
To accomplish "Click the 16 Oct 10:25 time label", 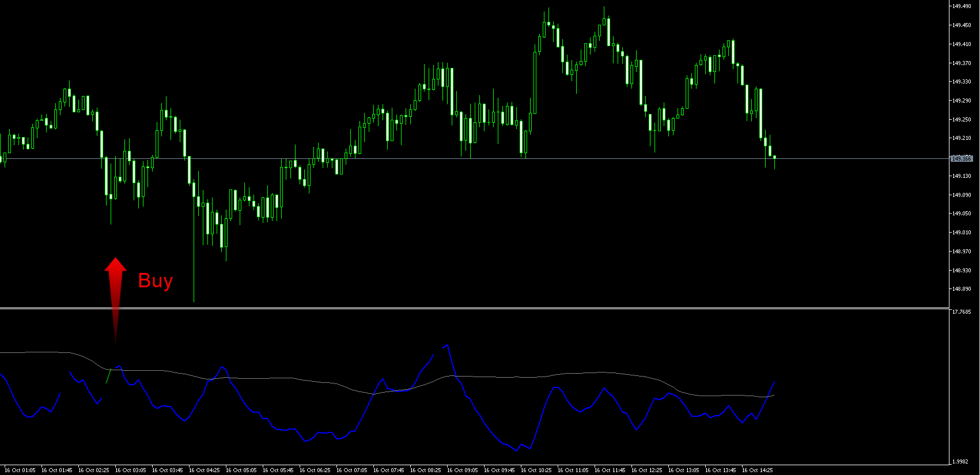I will [x=536, y=470].
